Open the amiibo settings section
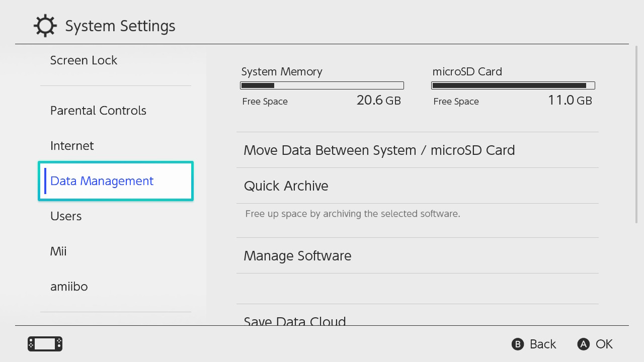The image size is (644, 362). pos(69,287)
